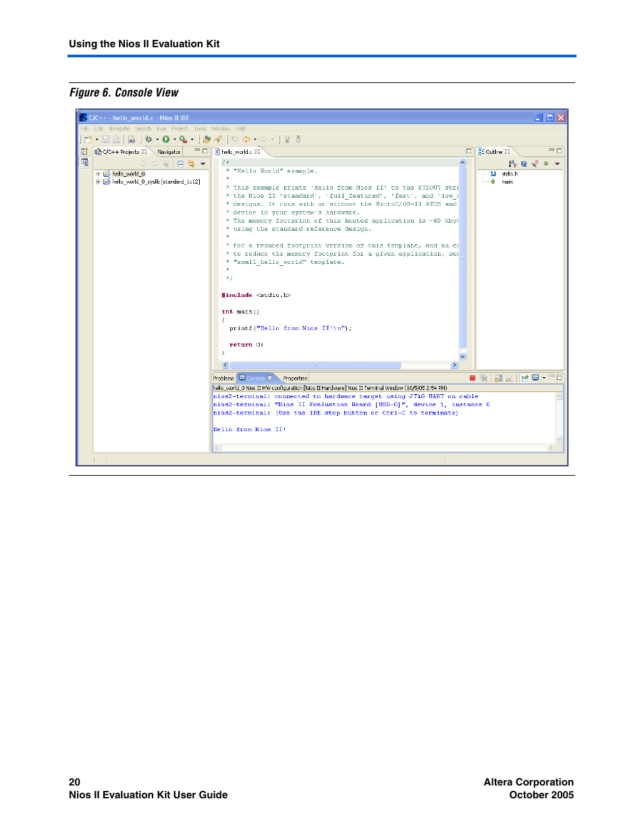Screen dimensions: 644x828
Task: Click the yellow Back navigation arrow
Action: 246,140
